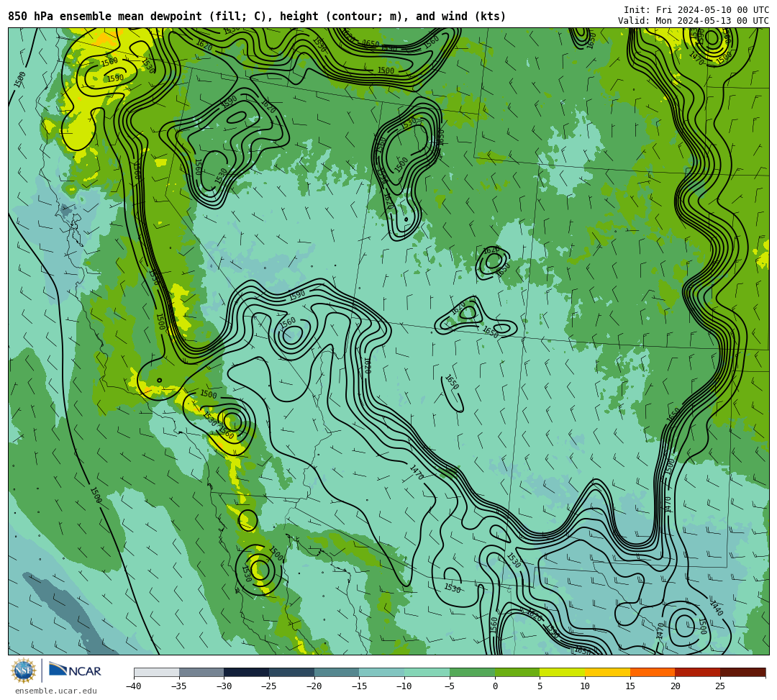The width and height of the screenshot is (777, 700).
Task: Click the NCAR logo
Action: 76,671
